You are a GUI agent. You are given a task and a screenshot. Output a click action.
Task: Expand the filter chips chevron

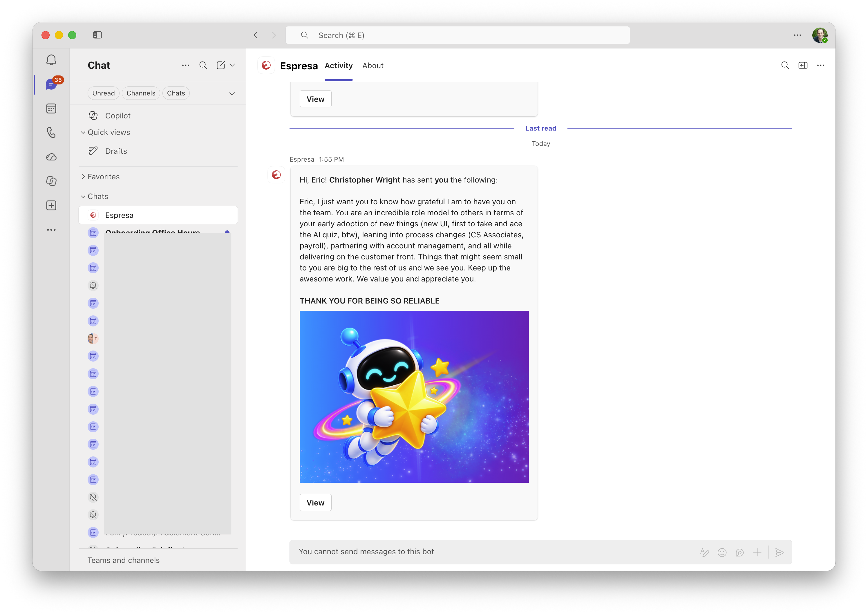pyautogui.click(x=232, y=93)
